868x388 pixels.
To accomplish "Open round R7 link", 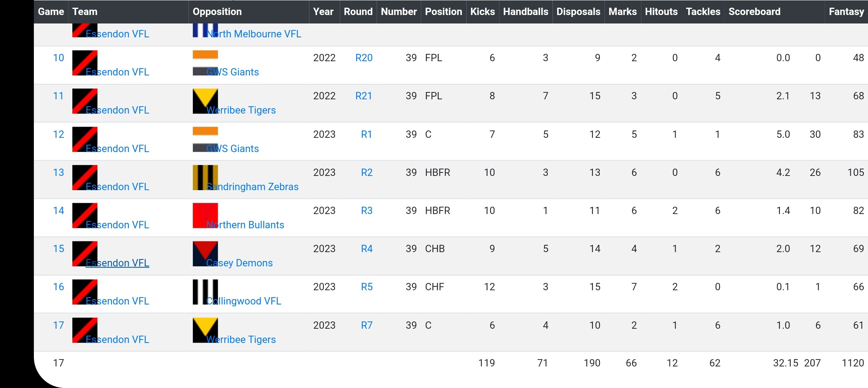I will (367, 325).
